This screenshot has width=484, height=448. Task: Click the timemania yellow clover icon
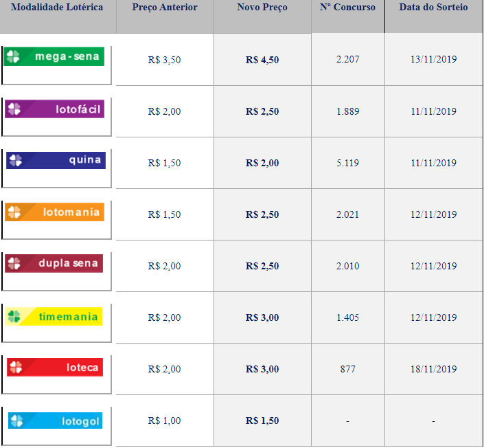15,316
